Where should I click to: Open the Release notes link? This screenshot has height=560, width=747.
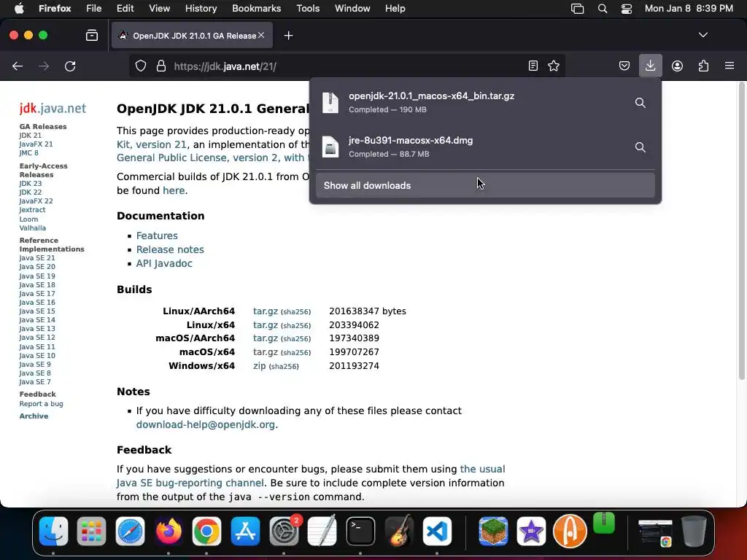(170, 249)
